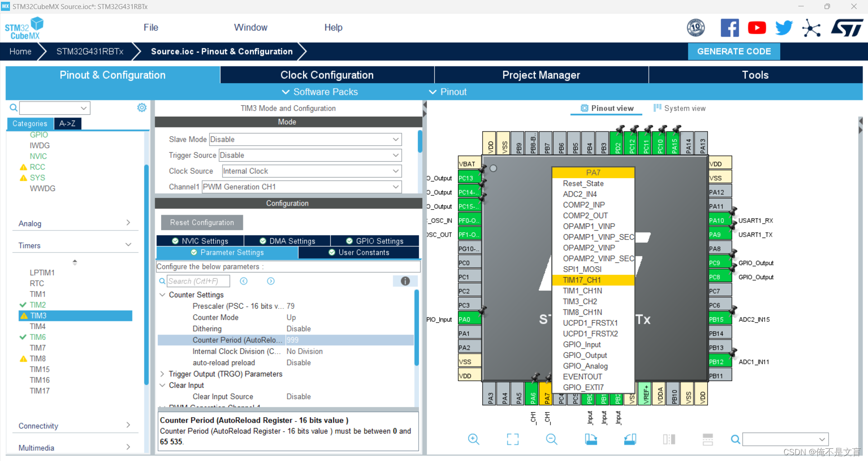
Task: Click the pinout search magnifier icon
Action: (x=735, y=439)
